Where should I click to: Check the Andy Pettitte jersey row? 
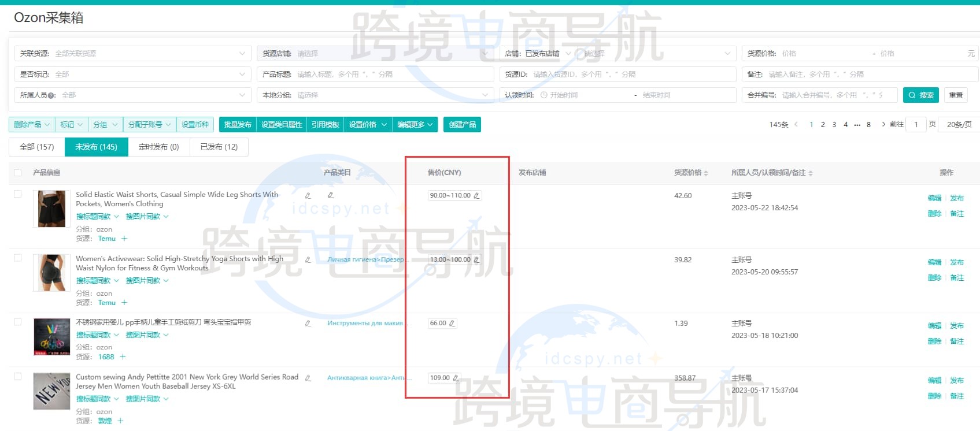(x=17, y=376)
